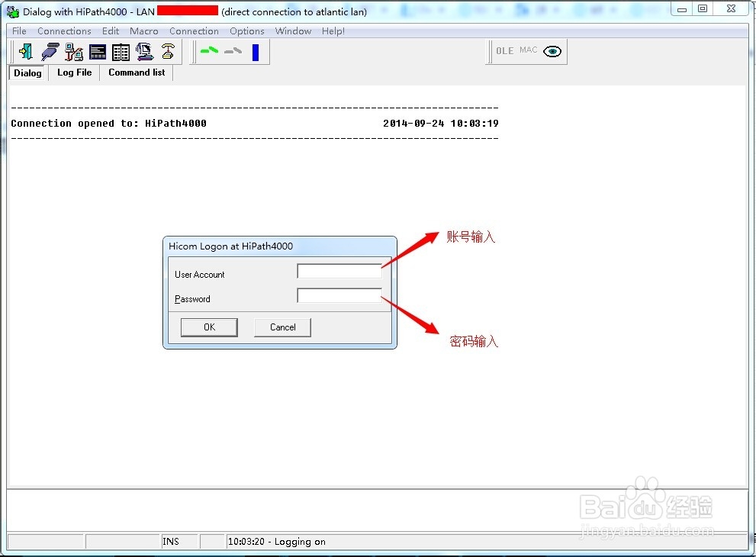Click the MAC toolbar indicator

pos(529,50)
